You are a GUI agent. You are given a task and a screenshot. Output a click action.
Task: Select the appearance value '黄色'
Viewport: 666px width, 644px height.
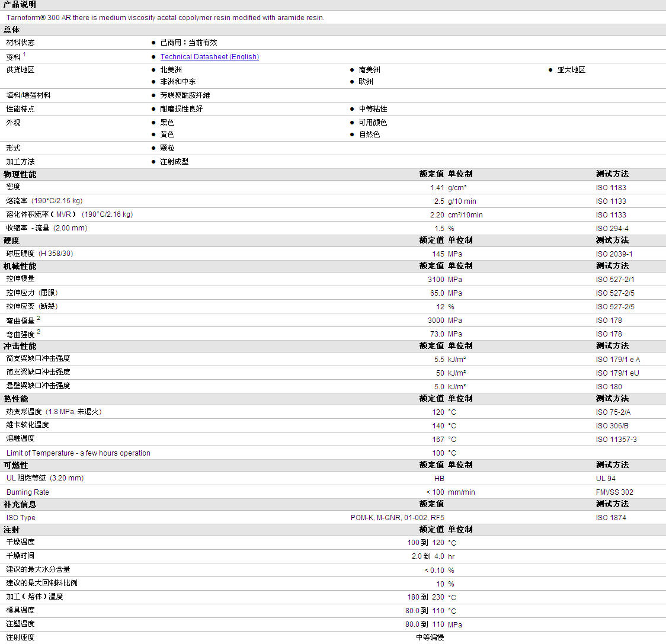[x=167, y=134]
